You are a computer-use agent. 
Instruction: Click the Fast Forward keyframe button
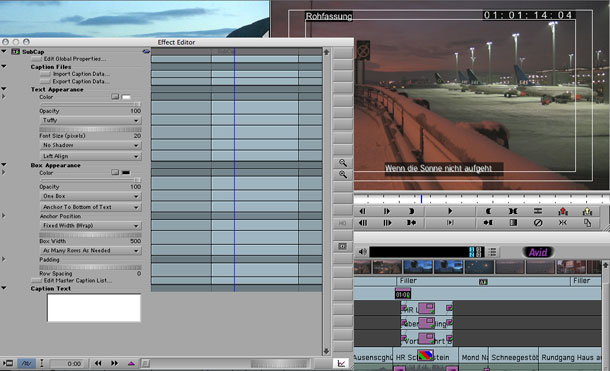(x=114, y=363)
